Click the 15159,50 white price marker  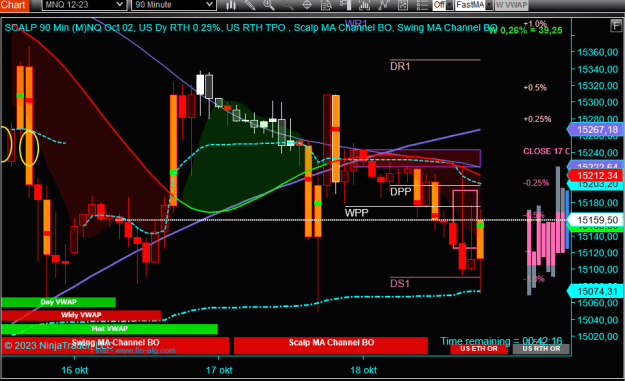pos(595,220)
